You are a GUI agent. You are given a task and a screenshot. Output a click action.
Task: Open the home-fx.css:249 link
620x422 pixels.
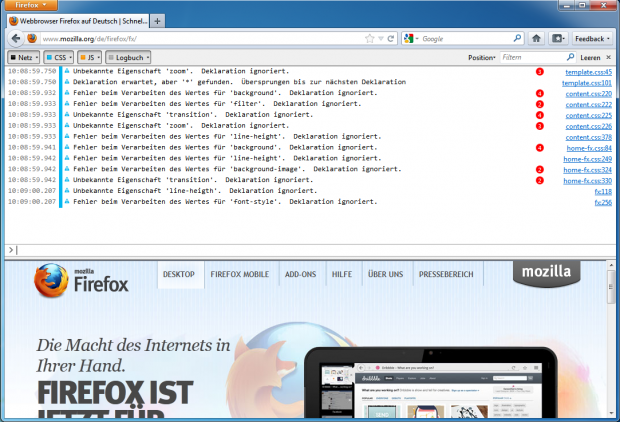pyautogui.click(x=588, y=159)
